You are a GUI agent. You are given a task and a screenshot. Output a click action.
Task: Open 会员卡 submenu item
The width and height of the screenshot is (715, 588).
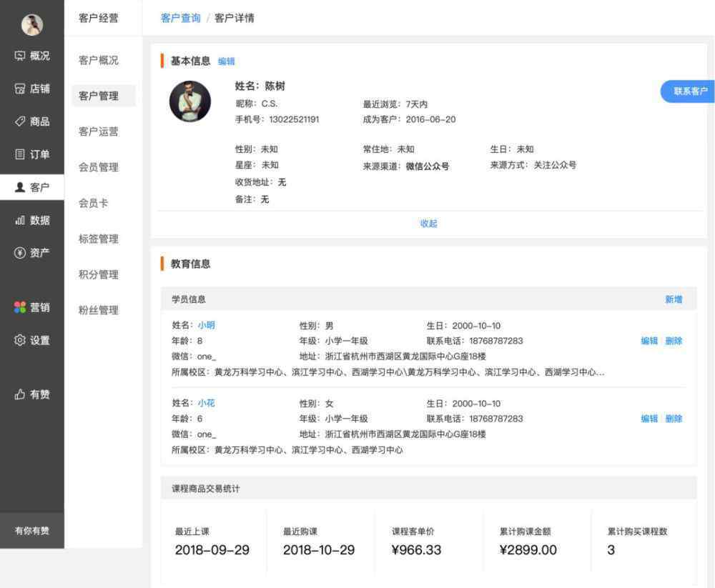tap(94, 203)
